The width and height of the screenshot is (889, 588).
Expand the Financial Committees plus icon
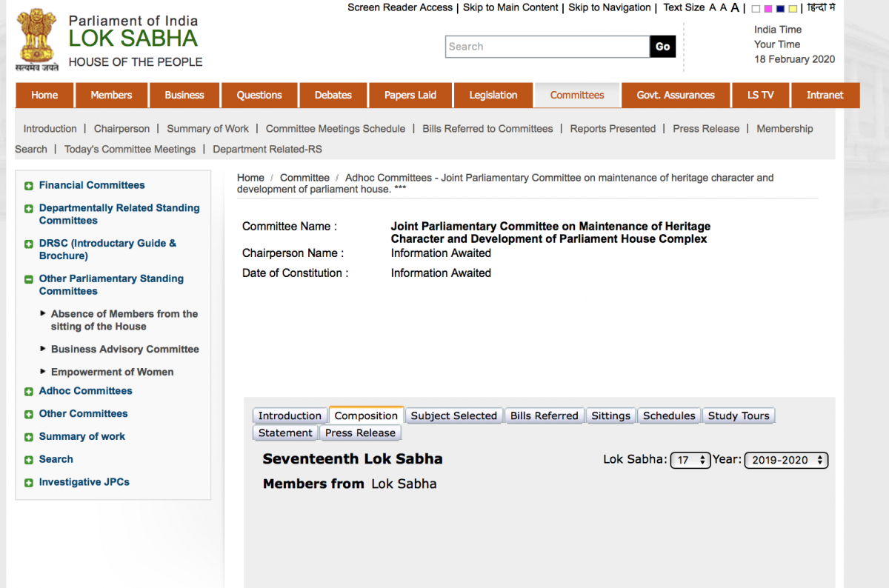[x=29, y=186]
